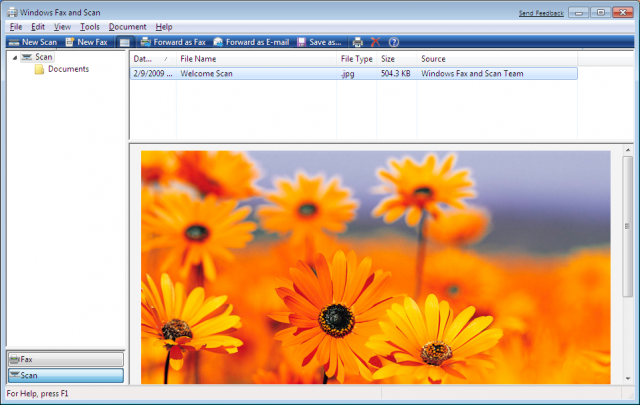
Task: Select the Documents folder
Action: point(62,69)
